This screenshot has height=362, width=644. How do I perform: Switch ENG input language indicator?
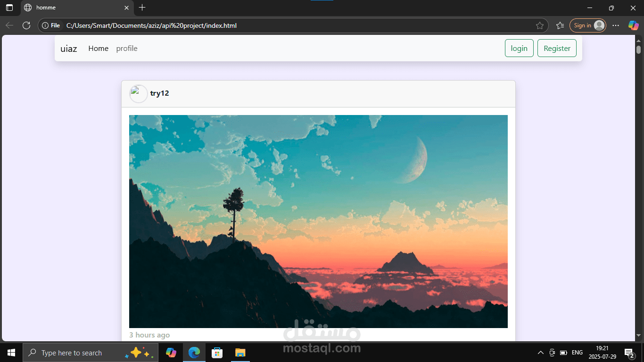point(577,353)
